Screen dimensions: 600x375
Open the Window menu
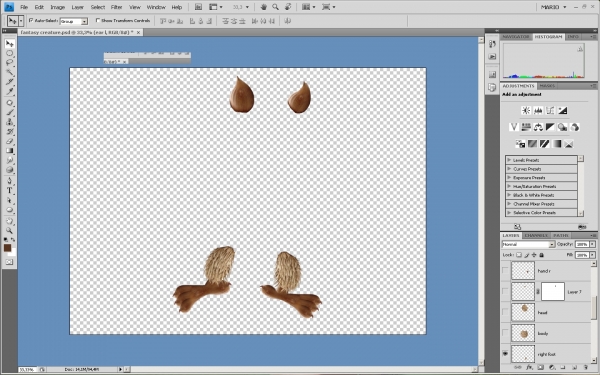point(156,7)
